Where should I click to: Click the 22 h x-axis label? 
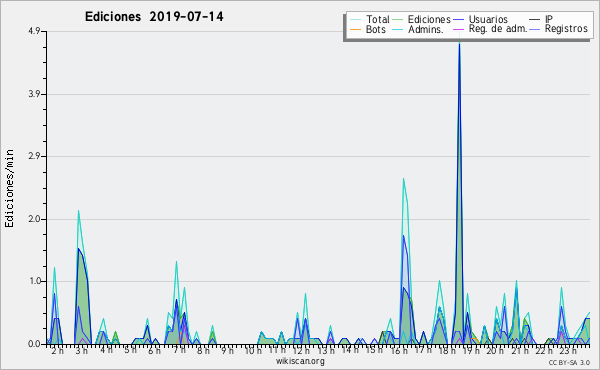(x=544, y=350)
